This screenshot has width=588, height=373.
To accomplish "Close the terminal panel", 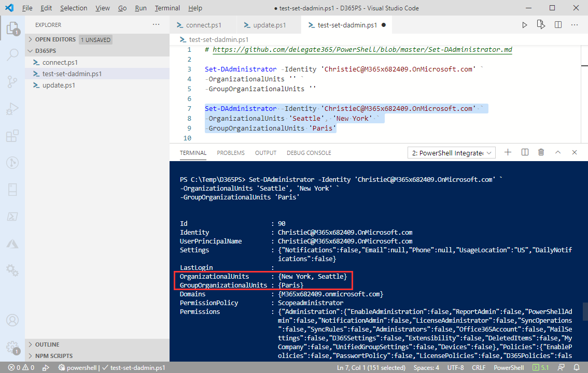I will pyautogui.click(x=575, y=152).
